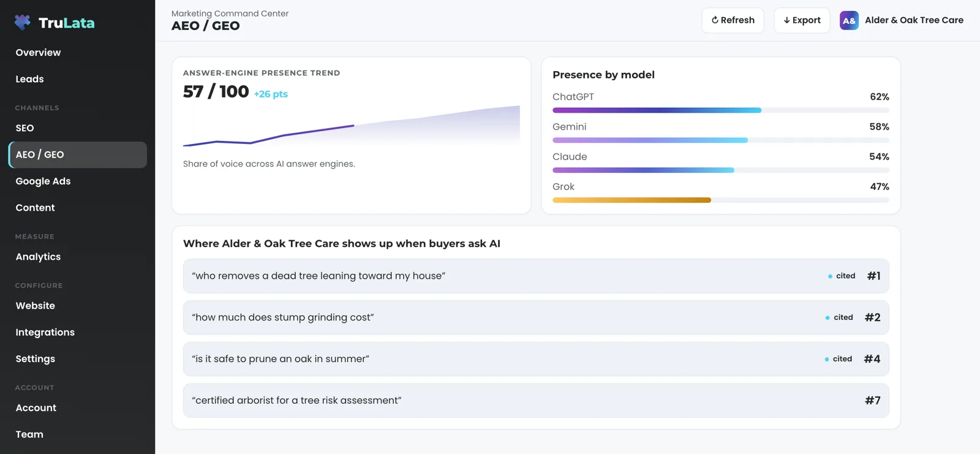Click the Grok presence bar
This screenshot has width=980, height=454.
pyautogui.click(x=721, y=200)
